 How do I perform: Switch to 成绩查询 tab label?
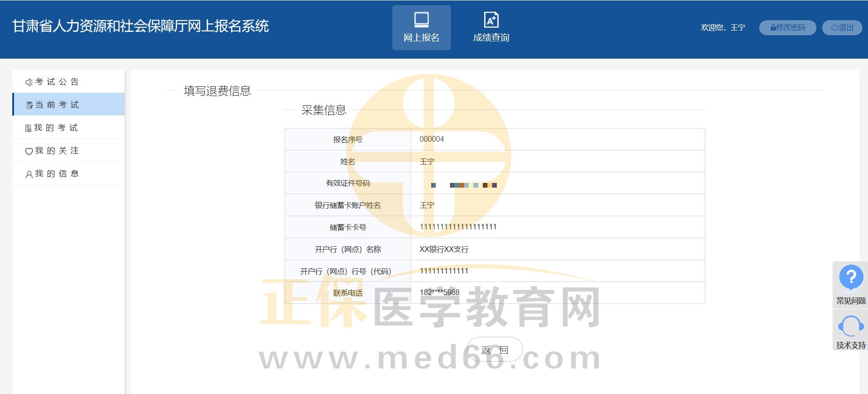tap(491, 38)
